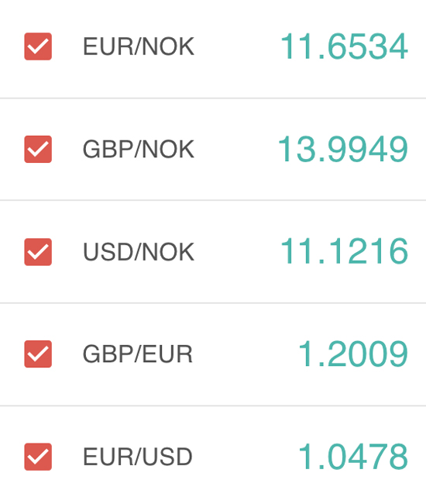Open the USD/NOK pair label
The width and height of the screenshot is (426, 504).
click(139, 252)
